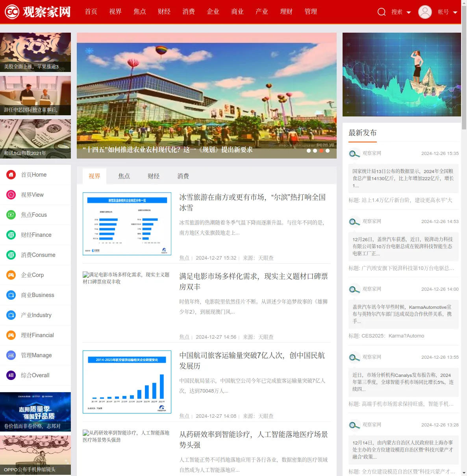The height and width of the screenshot is (476, 467).
Task: Open article 满足电影市场多样化需求 headline
Action: [254, 281]
